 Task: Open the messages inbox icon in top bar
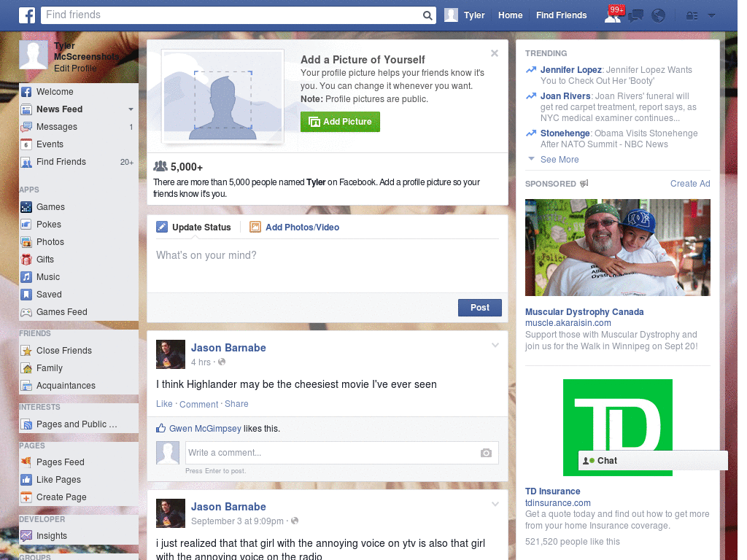point(635,16)
